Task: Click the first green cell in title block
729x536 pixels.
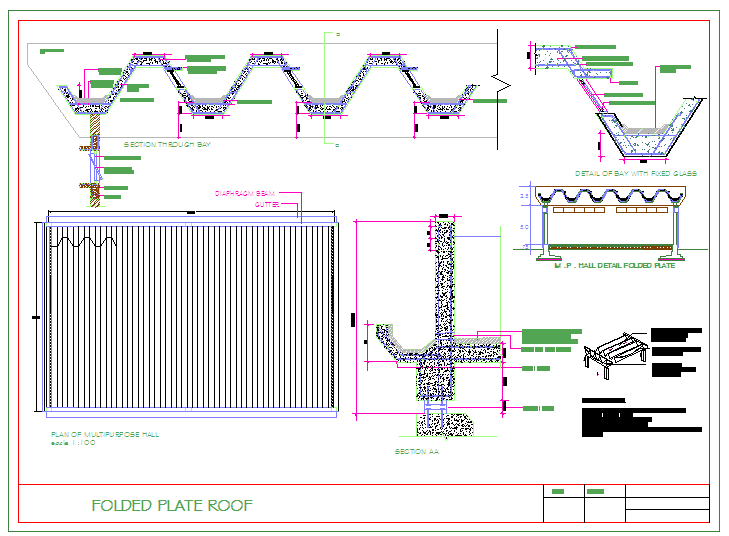Action: coord(559,492)
